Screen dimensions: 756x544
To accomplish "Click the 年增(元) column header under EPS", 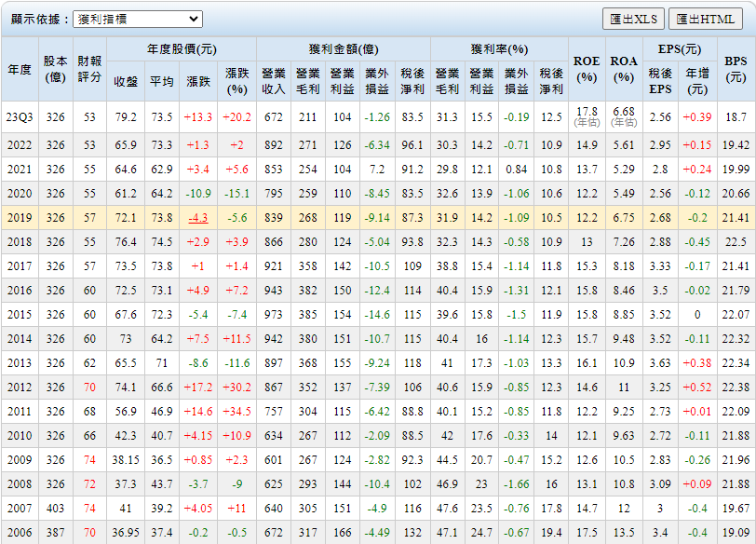I will (x=697, y=81).
